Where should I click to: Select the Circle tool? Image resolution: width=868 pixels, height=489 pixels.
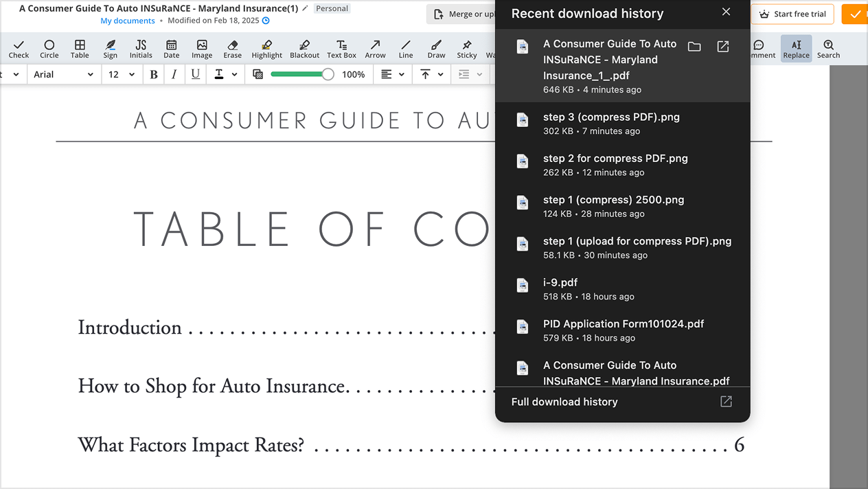(x=49, y=49)
